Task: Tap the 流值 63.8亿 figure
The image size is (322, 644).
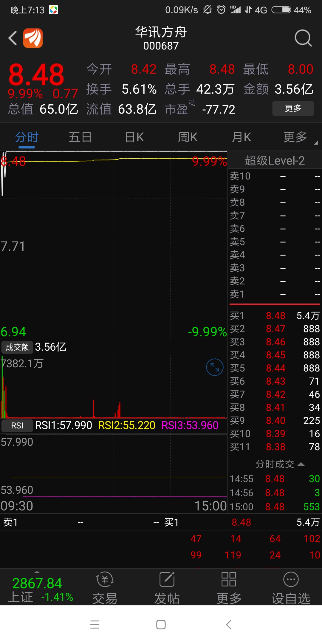Action: click(x=121, y=109)
